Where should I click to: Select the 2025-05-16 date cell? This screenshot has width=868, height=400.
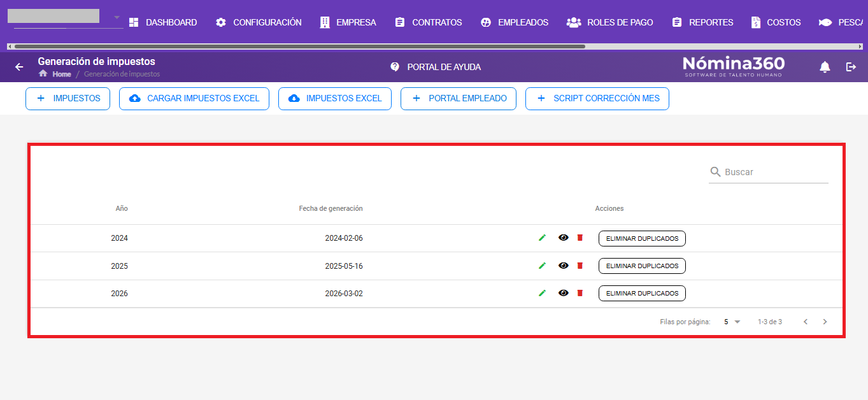(x=344, y=266)
